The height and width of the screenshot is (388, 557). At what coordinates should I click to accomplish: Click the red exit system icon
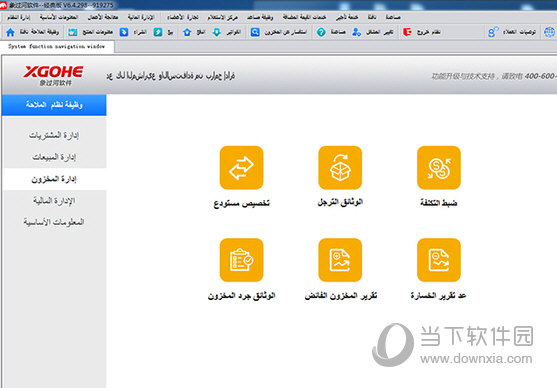407,32
